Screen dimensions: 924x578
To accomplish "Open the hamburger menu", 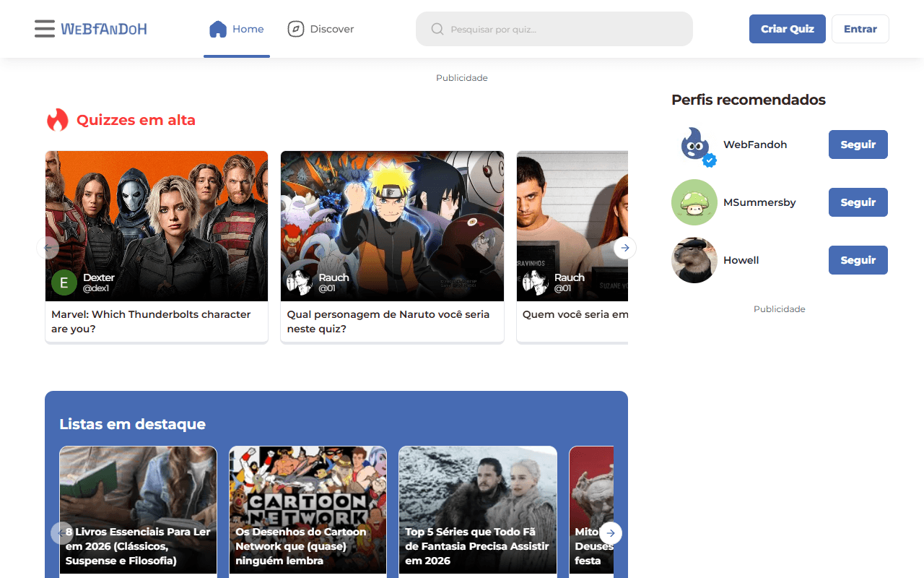I will coord(45,29).
